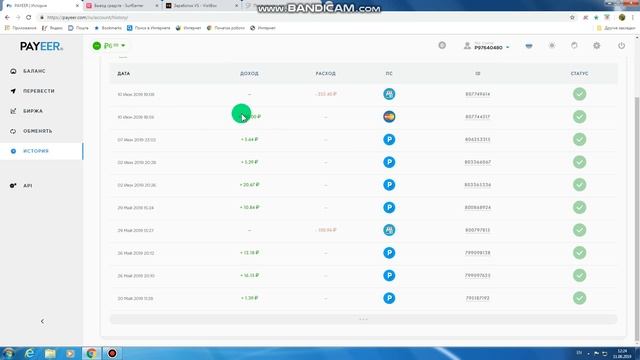Viewport: 640px width, 360px height.
Task: Click the Bandicam record icon in taskbar
Action: [112, 353]
